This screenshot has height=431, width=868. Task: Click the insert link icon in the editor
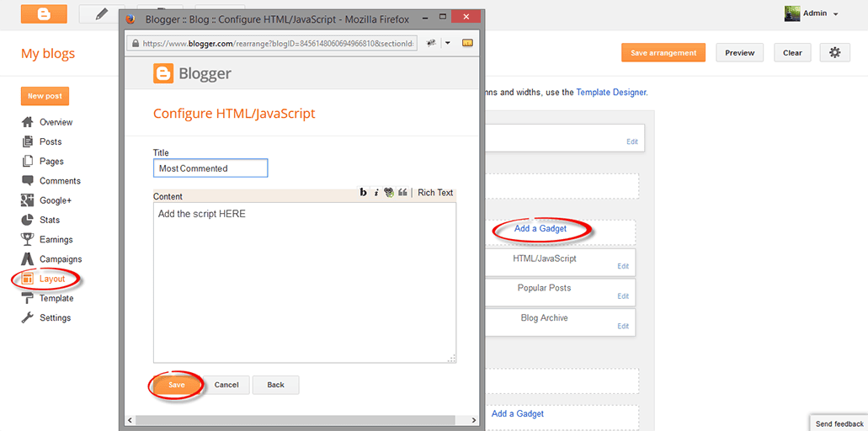[x=389, y=193]
